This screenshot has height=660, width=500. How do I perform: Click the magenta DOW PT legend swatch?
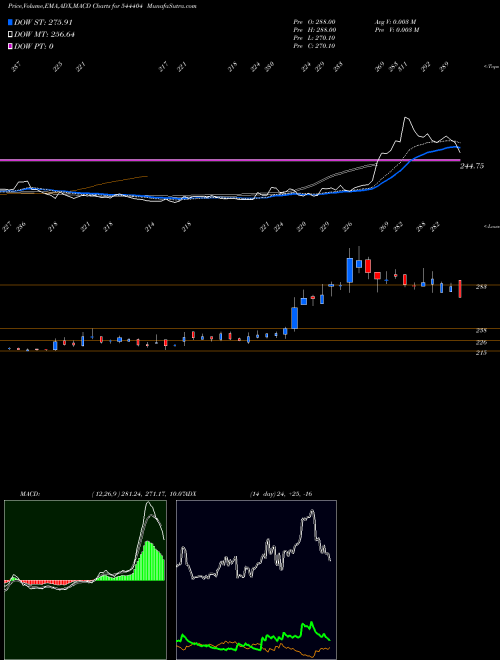pos(11,46)
